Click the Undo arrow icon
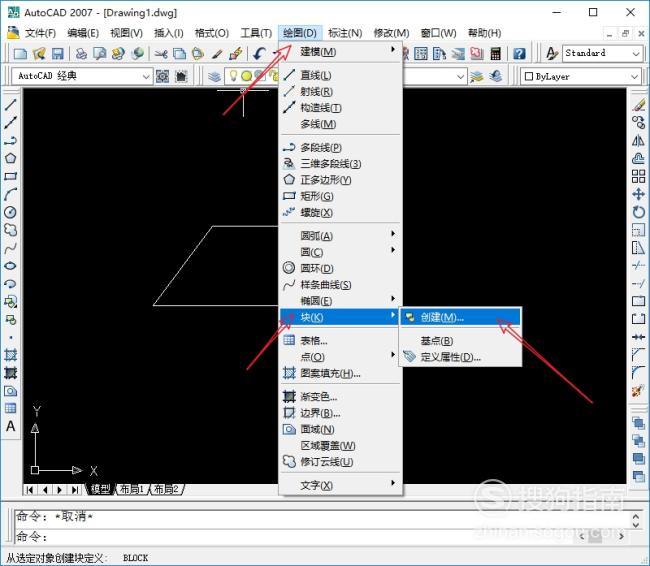Screen dimensions: 650x566 click(260, 53)
